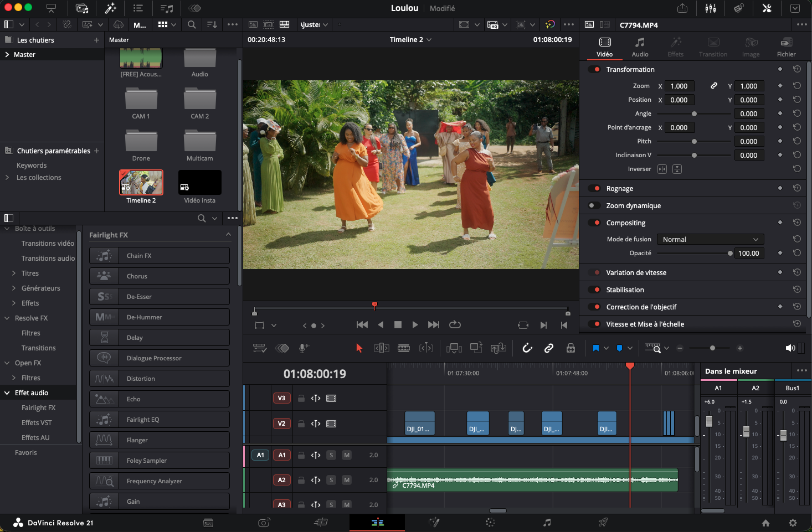The image size is (812, 532).
Task: Toggle the Inspector panel tools icon
Action: point(767,8)
